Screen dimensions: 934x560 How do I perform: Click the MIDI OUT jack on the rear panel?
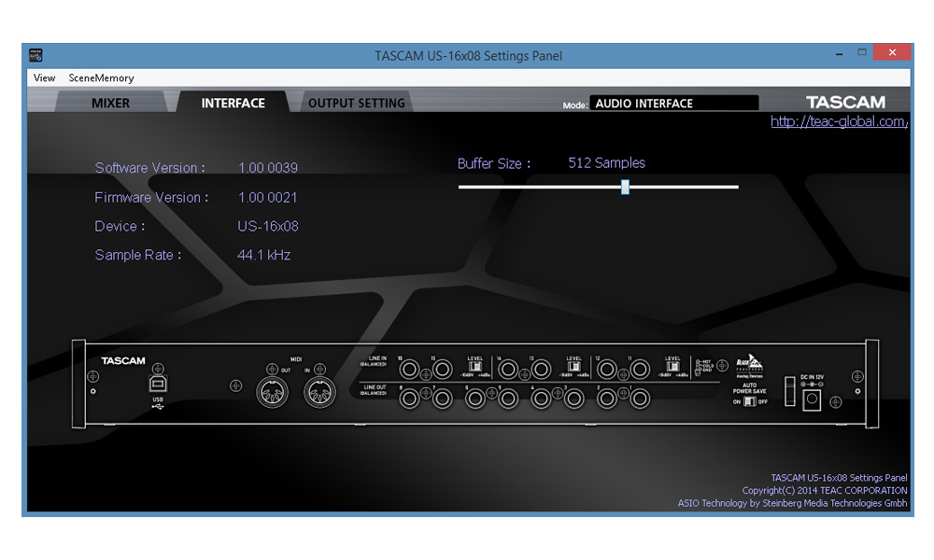tap(272, 393)
